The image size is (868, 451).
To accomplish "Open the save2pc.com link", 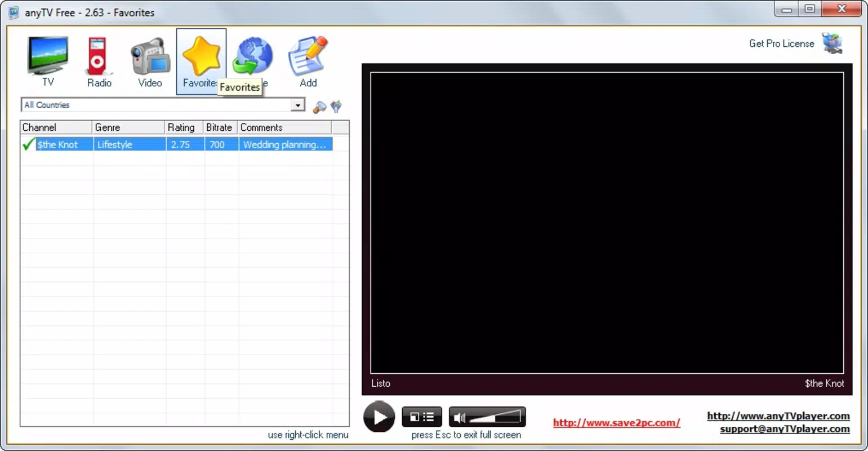I will [616, 422].
